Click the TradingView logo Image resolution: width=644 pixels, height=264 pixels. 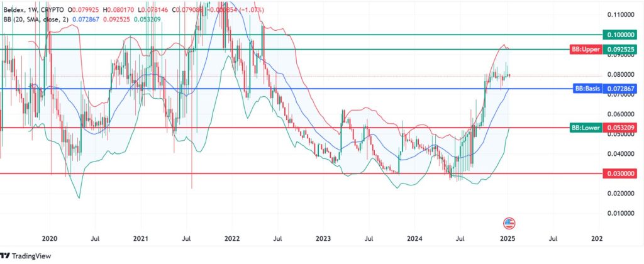click(x=25, y=256)
